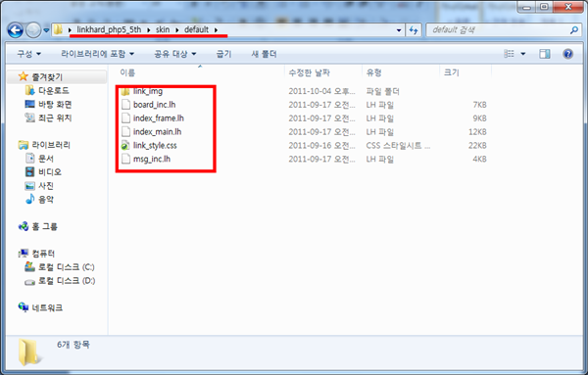Open the 문서 library

pos(46,159)
